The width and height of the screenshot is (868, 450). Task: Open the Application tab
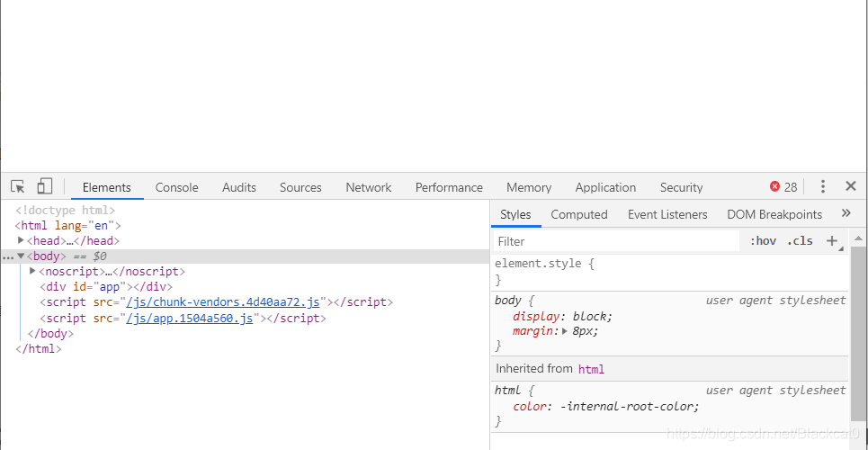(x=605, y=187)
